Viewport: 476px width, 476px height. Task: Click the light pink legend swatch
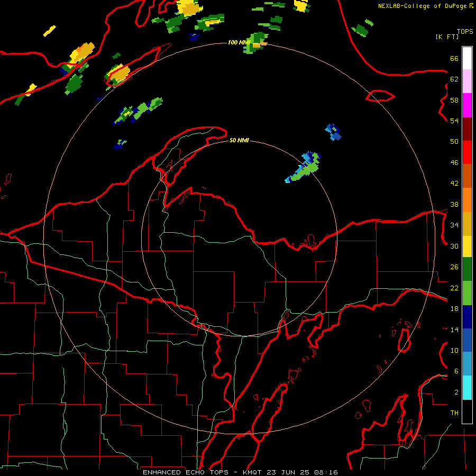[467, 81]
